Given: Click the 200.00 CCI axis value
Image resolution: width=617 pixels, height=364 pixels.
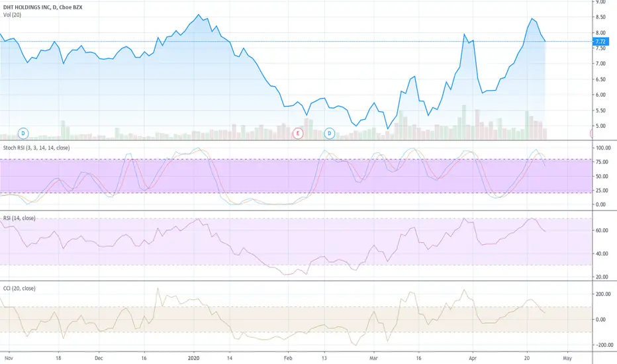Looking at the screenshot, I should [603, 294].
